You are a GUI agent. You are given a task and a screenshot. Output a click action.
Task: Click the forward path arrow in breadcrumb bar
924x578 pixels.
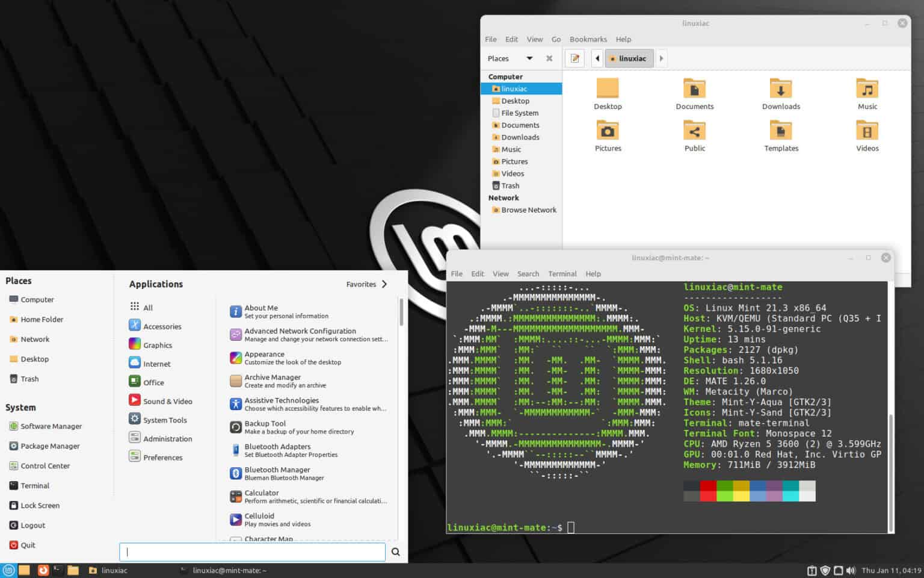(661, 58)
